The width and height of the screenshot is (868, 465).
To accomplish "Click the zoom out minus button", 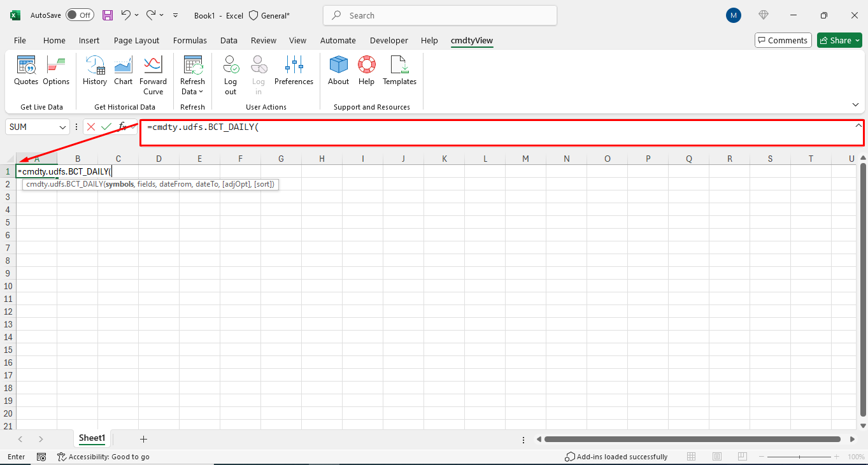I will 760,457.
